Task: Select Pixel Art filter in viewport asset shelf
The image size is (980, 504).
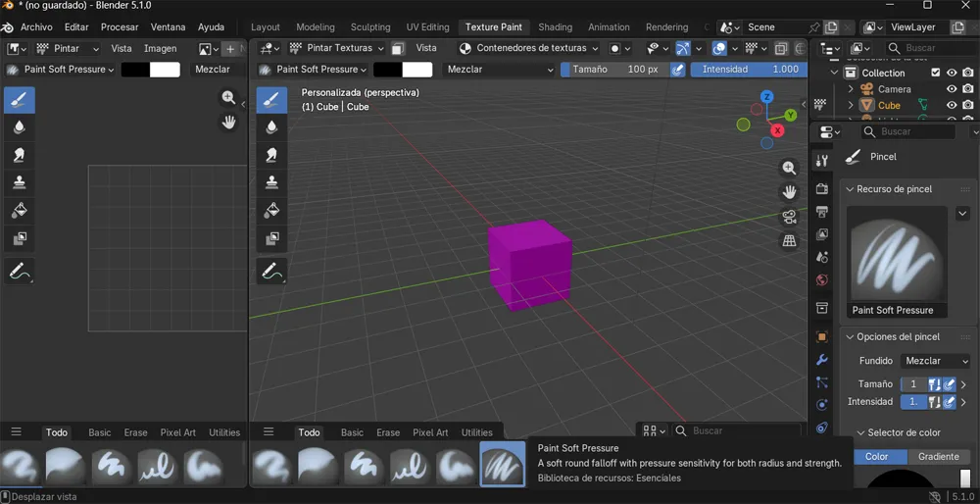Action: 430,432
